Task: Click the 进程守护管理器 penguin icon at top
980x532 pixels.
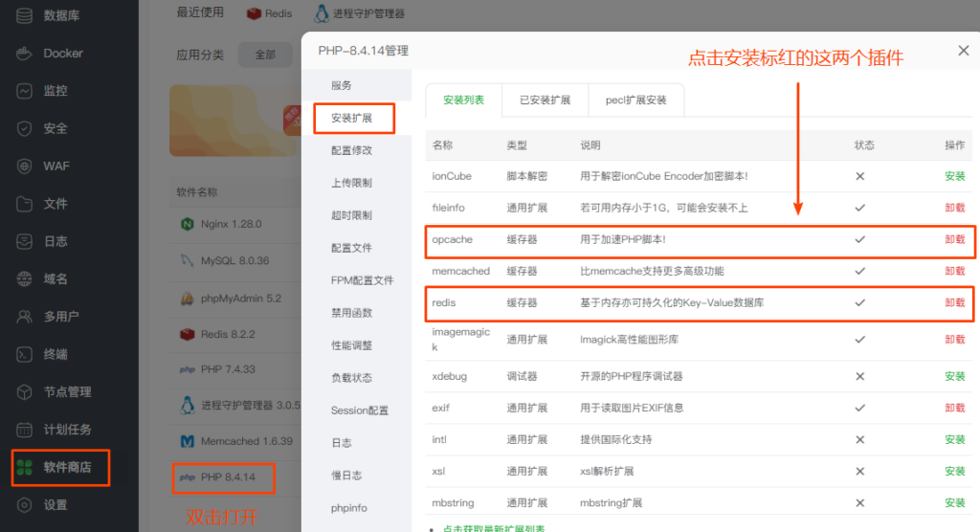Action: (x=322, y=13)
